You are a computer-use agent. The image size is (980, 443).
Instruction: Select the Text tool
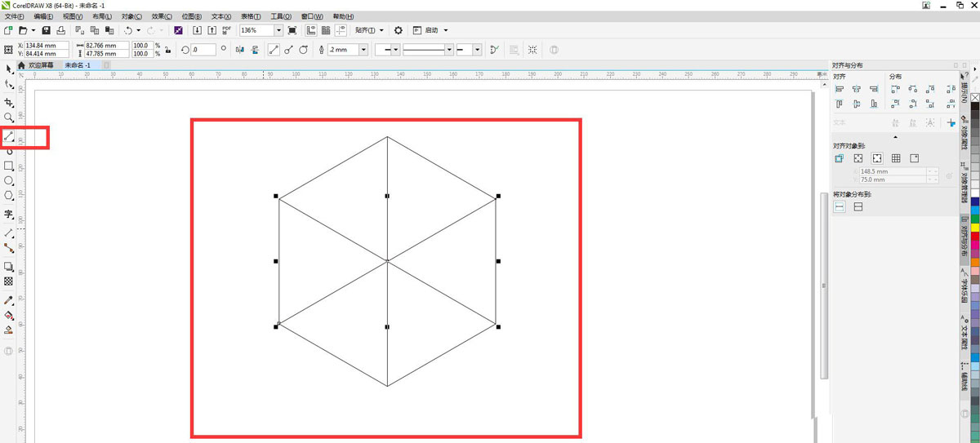point(9,215)
